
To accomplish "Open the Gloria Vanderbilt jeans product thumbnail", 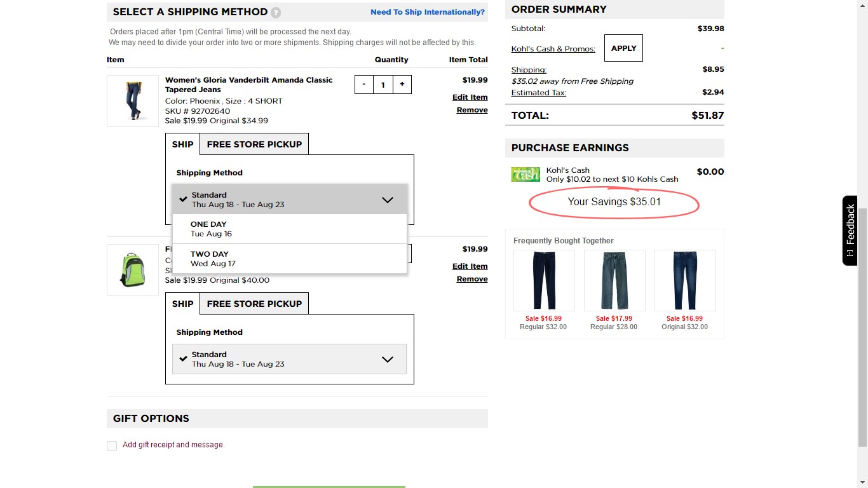I will pos(133,101).
